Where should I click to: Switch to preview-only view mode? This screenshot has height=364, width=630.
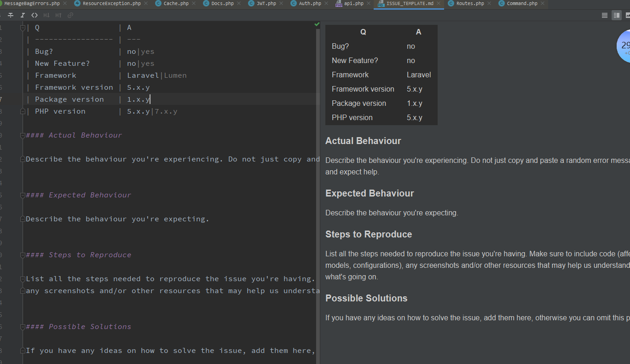coord(627,15)
